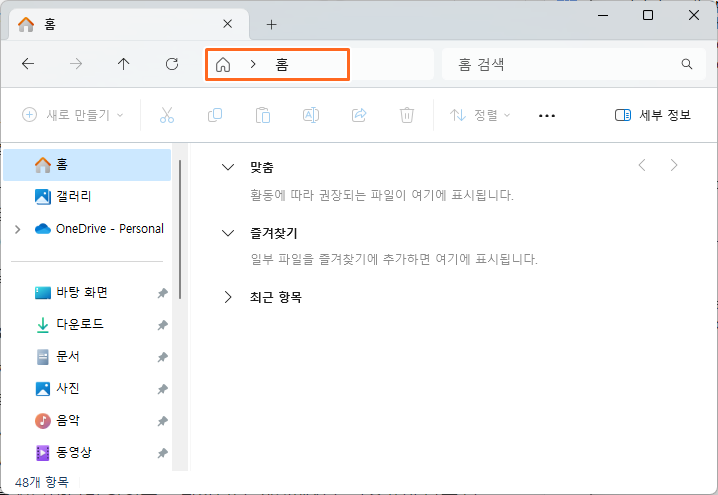Select 홈 in the navigation pane
718x495 pixels.
click(87, 165)
